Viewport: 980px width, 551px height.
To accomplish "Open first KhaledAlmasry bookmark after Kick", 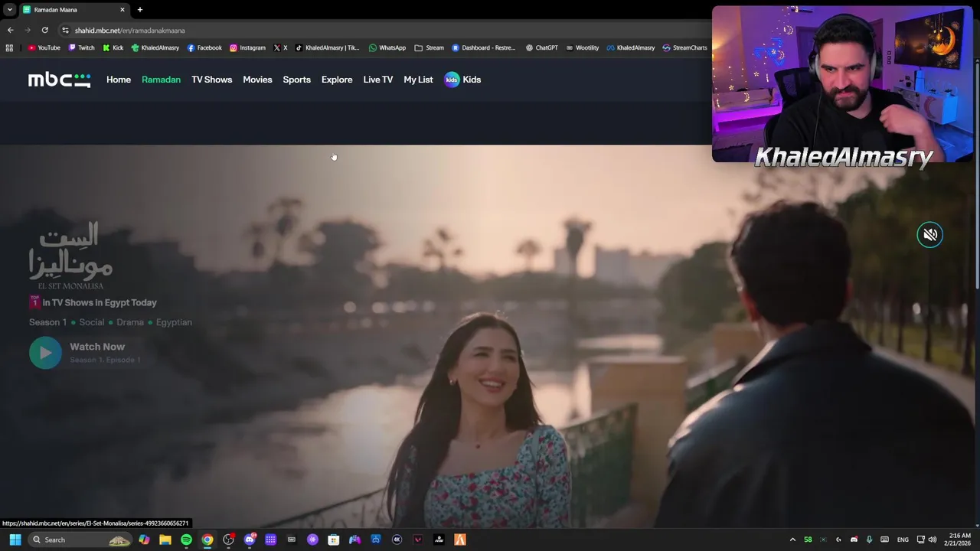I will tap(155, 47).
